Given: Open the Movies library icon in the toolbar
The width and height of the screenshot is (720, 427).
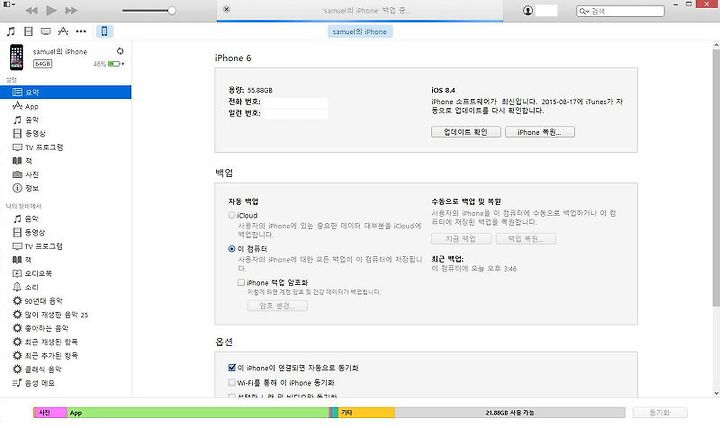Looking at the screenshot, I should pyautogui.click(x=28, y=31).
